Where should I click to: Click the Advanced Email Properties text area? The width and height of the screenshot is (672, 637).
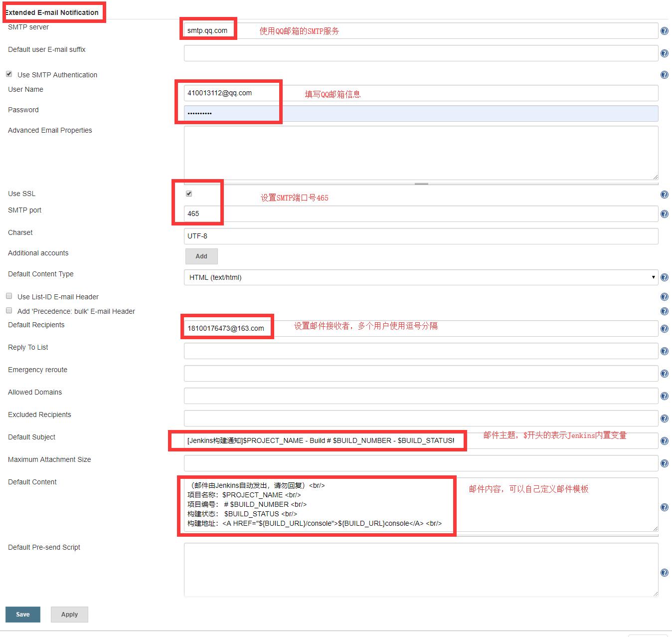coord(421,153)
